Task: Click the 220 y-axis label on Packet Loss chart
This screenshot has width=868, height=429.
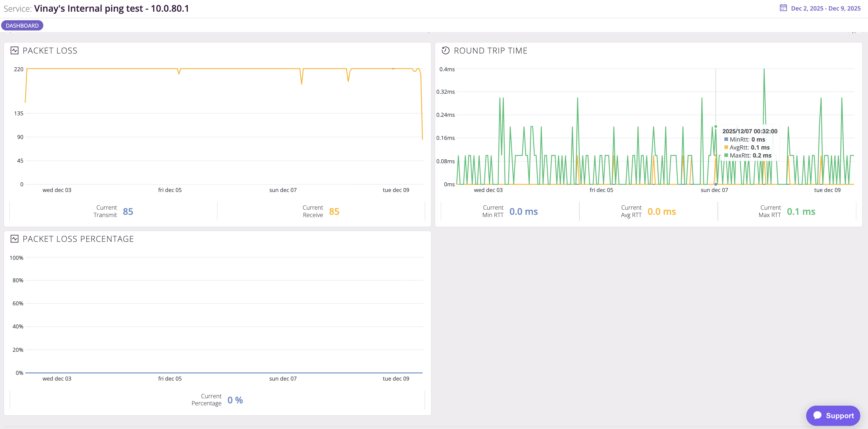Action: coord(19,70)
